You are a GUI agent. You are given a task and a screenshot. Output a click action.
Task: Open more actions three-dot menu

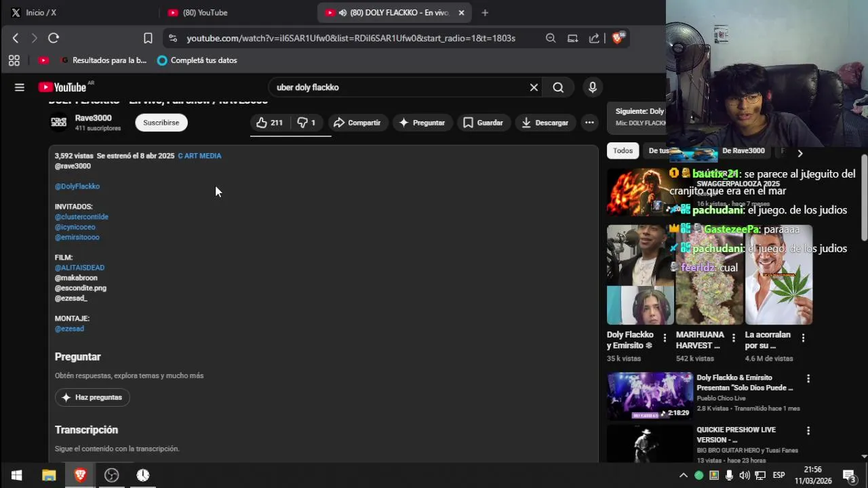tap(589, 123)
